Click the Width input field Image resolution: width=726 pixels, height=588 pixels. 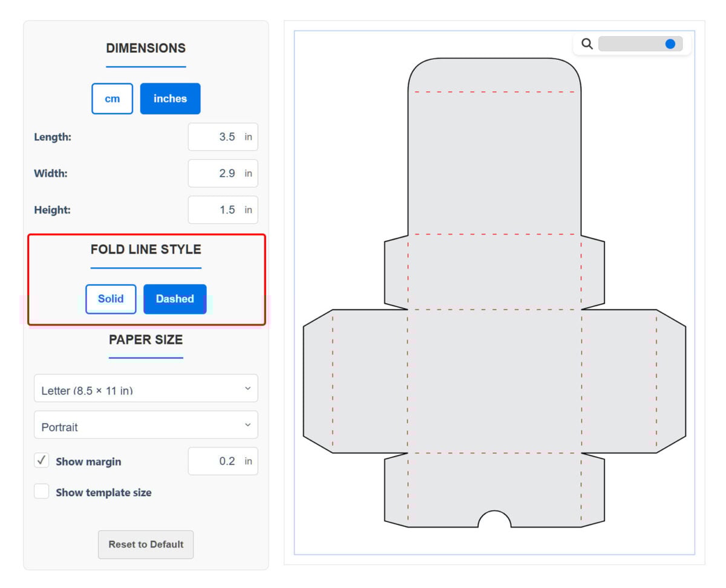(223, 173)
